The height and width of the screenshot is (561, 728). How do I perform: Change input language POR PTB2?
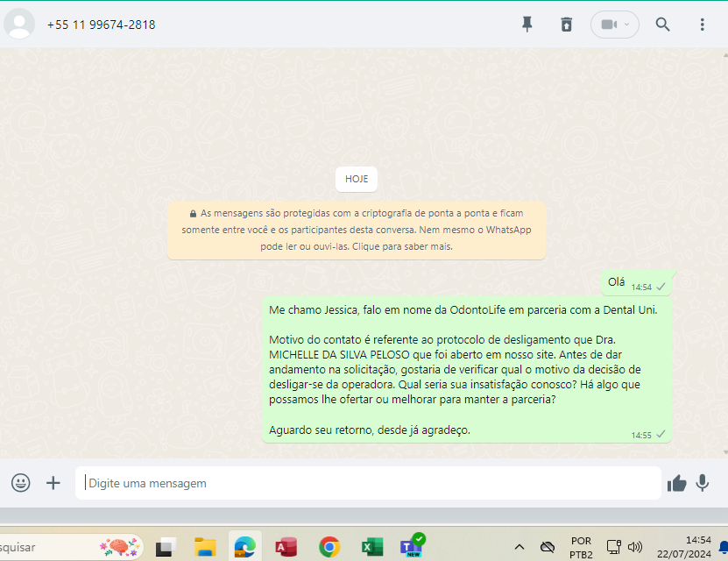(x=581, y=548)
